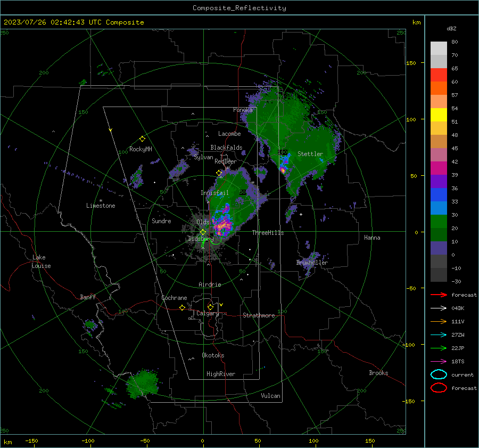Click the yellow diamond marker above RedDeer
The height and width of the screenshot is (448, 479).
[219, 173]
